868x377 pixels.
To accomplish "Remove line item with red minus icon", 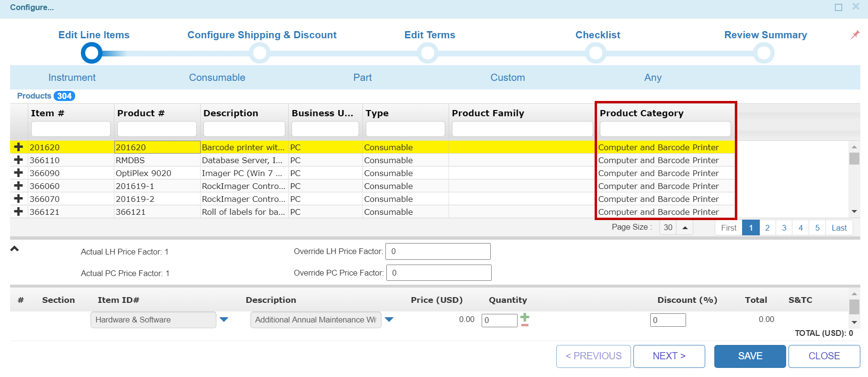I will point(525,325).
